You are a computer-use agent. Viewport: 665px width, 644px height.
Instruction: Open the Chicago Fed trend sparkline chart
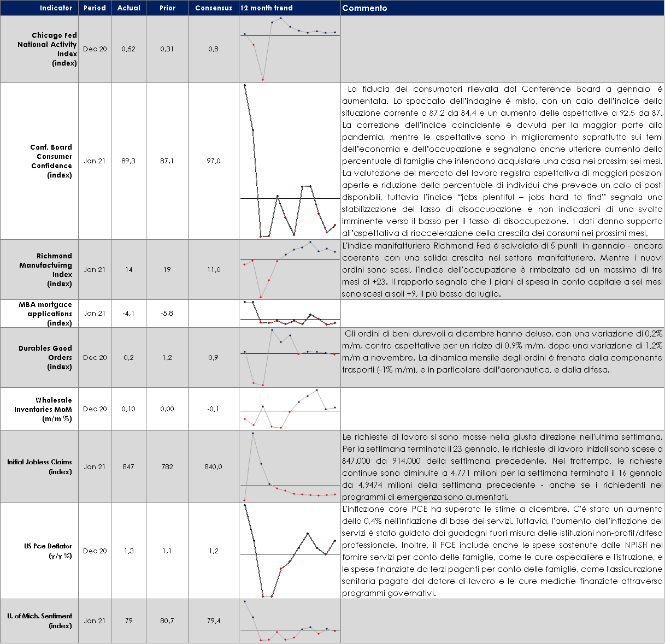tap(290, 49)
